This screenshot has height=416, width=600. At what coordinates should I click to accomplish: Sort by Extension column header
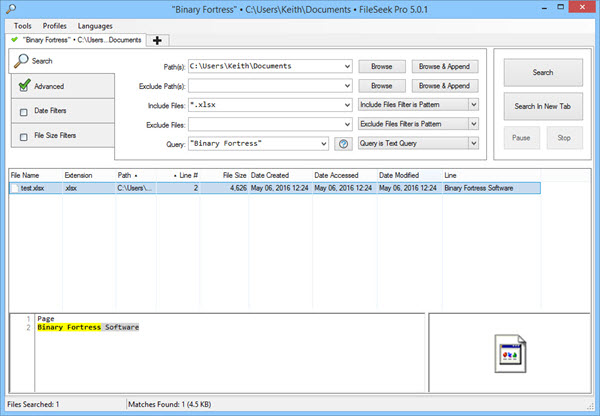tap(89, 175)
